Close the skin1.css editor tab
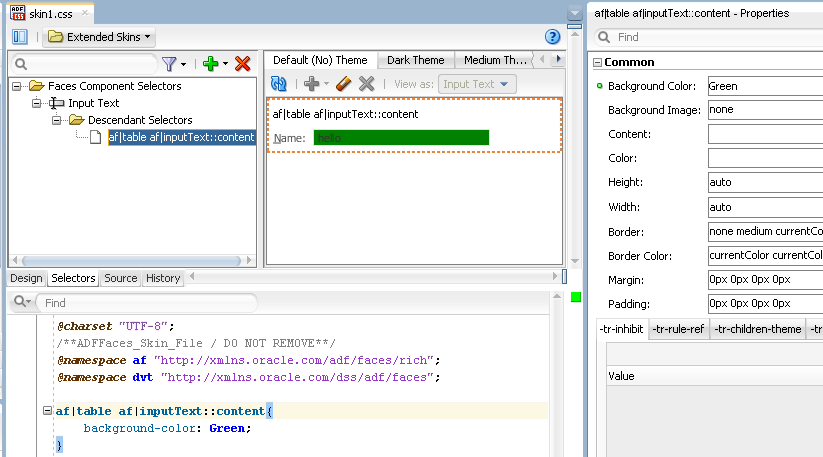The height and width of the screenshot is (457, 823). point(85,13)
